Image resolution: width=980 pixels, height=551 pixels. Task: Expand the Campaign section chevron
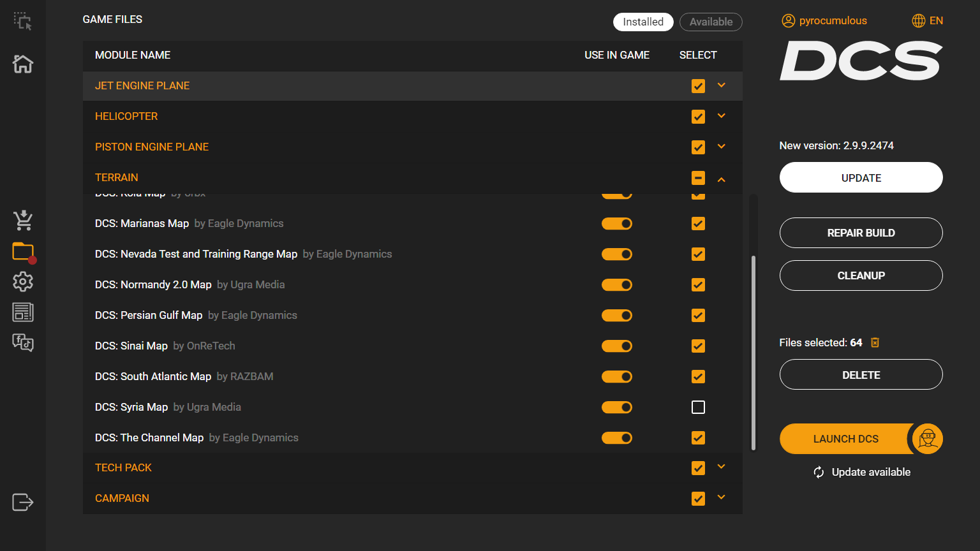(x=722, y=497)
